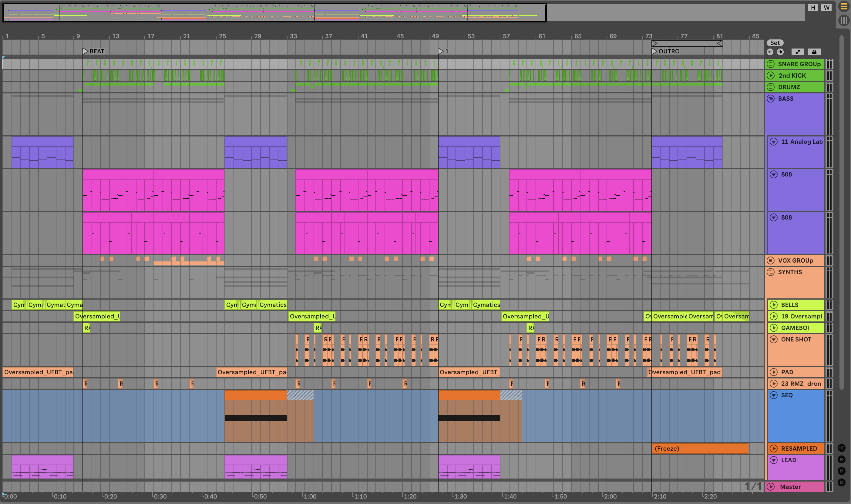Collapse the LEAD track arrow
851x504 pixels.
pyautogui.click(x=774, y=460)
